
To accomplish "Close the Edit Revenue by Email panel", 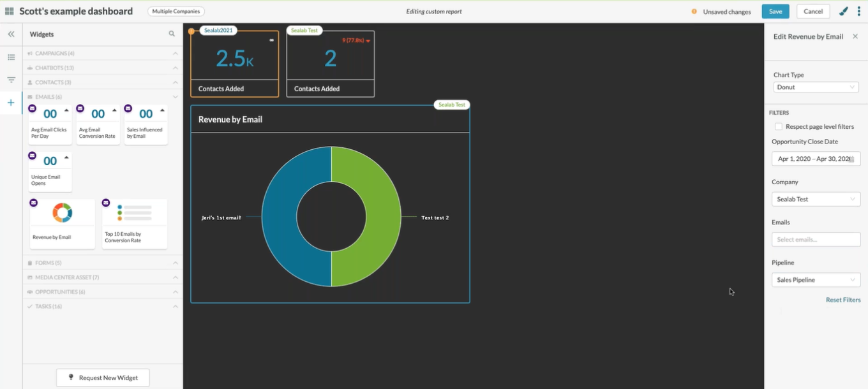I will (x=855, y=36).
